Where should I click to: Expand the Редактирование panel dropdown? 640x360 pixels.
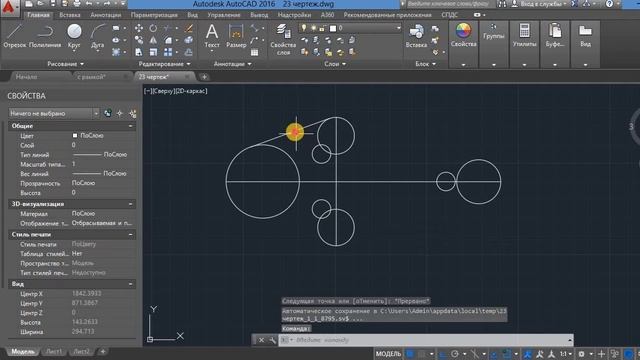point(164,64)
